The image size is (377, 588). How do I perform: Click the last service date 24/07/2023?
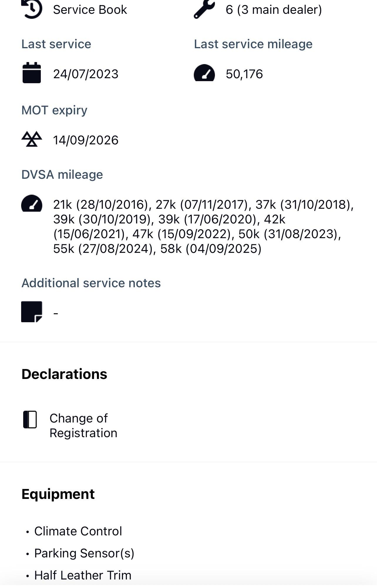(x=86, y=74)
